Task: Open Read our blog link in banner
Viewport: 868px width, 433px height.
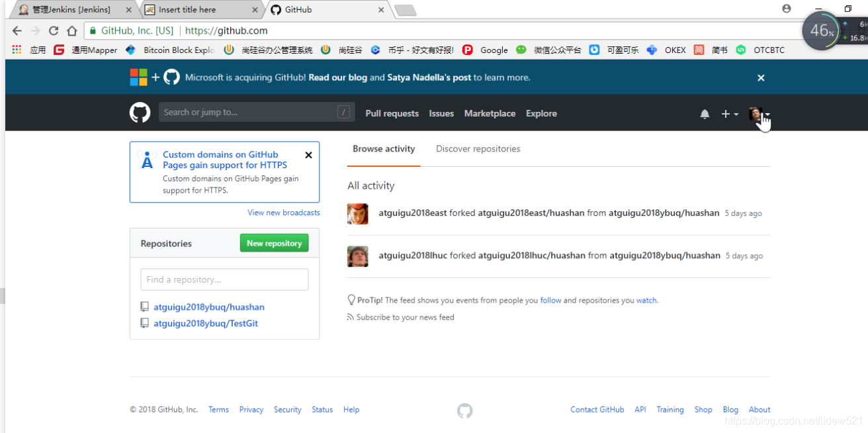Action: coord(337,77)
